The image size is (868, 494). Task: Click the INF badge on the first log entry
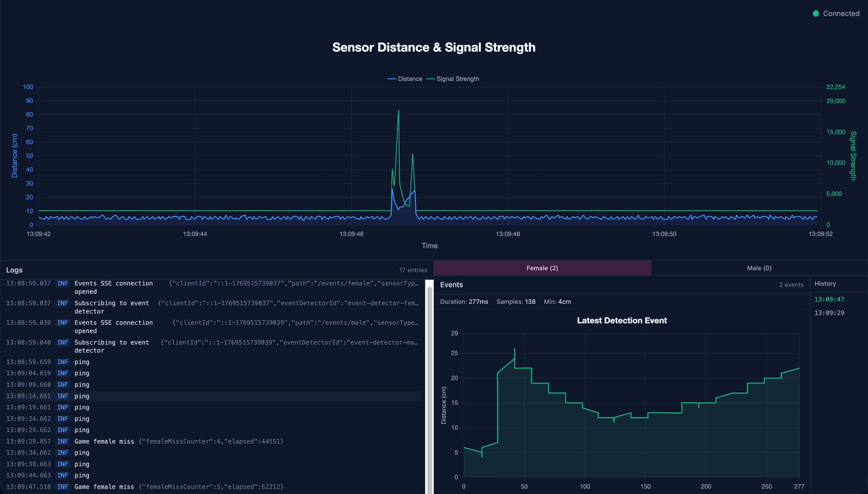click(x=63, y=283)
